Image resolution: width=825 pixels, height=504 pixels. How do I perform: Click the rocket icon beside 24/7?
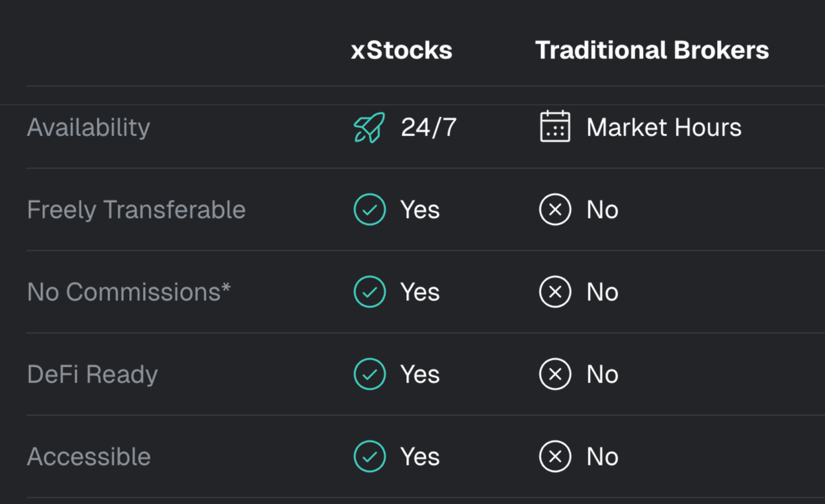point(369,128)
